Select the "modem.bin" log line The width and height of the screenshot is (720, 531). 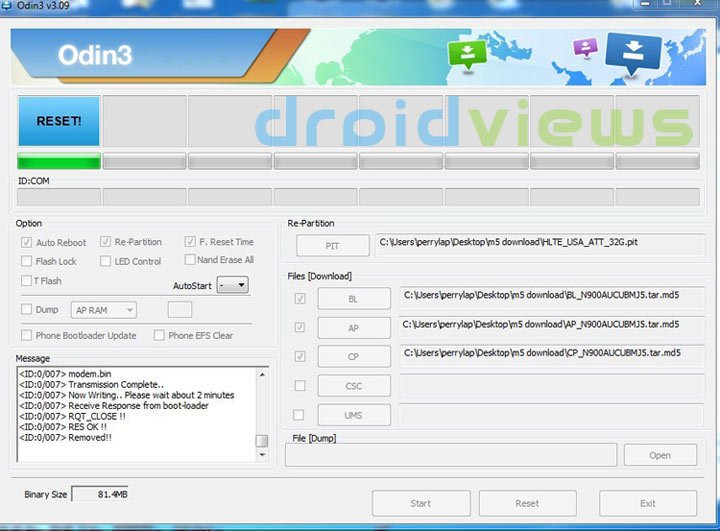65,374
